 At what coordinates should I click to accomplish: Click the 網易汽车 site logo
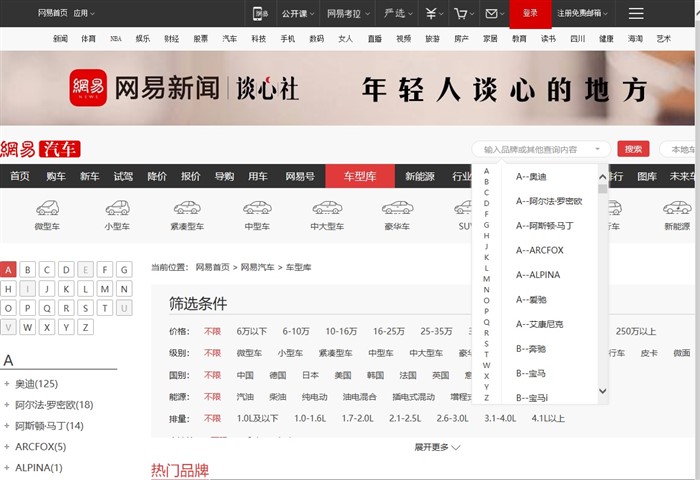(x=40, y=149)
